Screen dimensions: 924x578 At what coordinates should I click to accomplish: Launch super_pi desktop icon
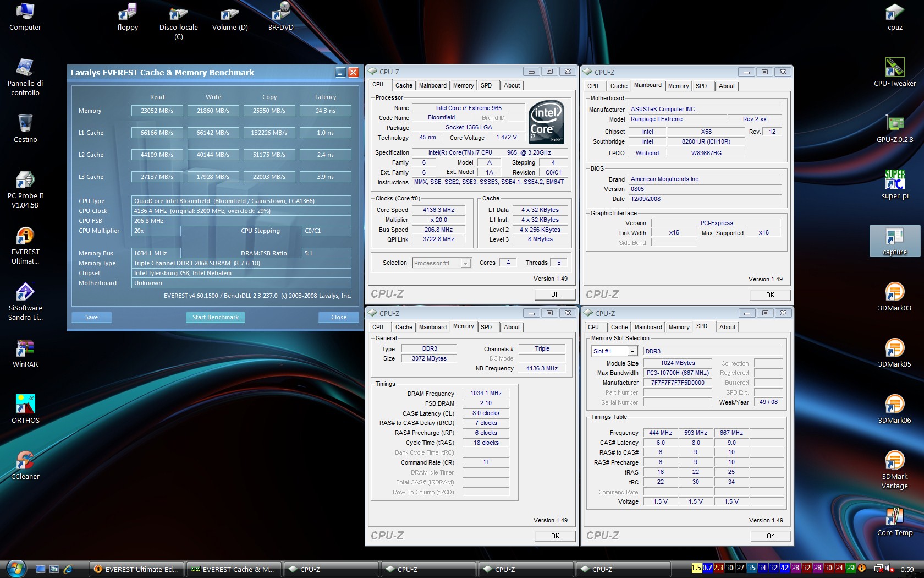[x=895, y=184]
